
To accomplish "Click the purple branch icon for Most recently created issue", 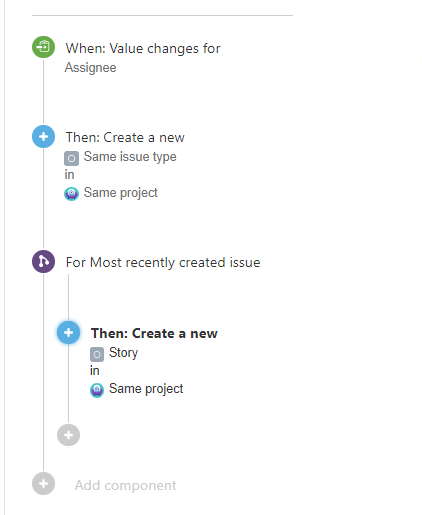I will click(43, 261).
